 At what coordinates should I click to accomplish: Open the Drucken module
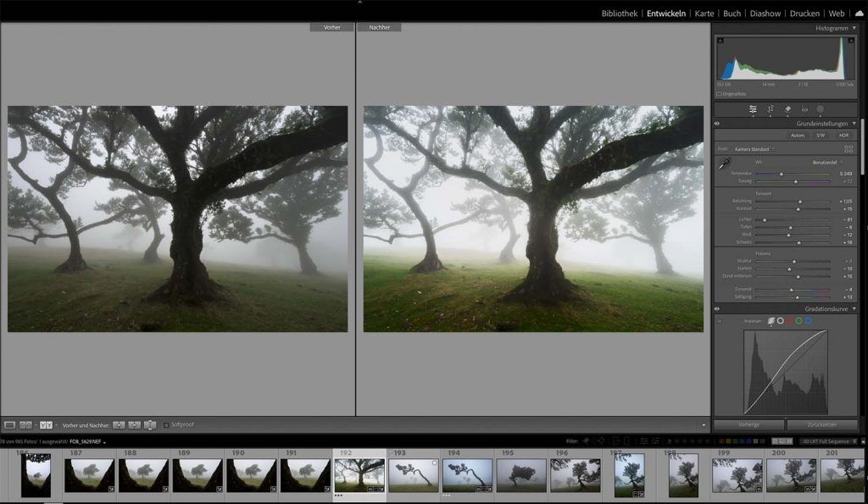click(804, 14)
